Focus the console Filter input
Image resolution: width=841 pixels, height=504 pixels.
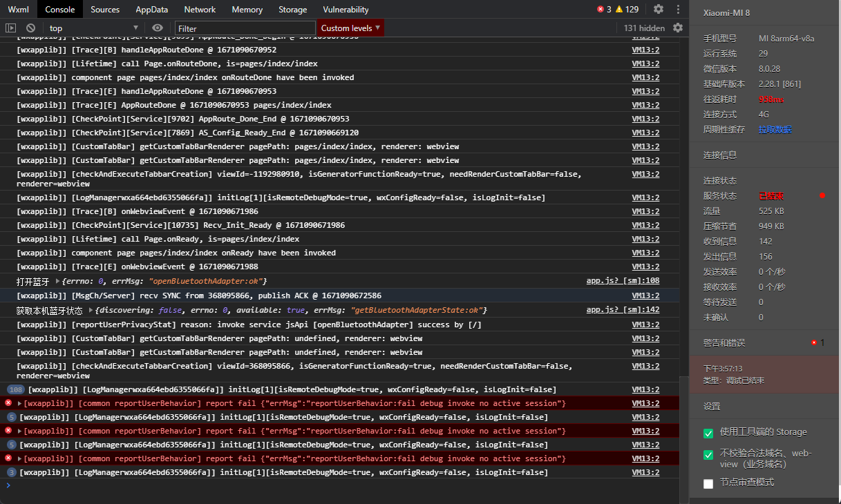point(245,28)
